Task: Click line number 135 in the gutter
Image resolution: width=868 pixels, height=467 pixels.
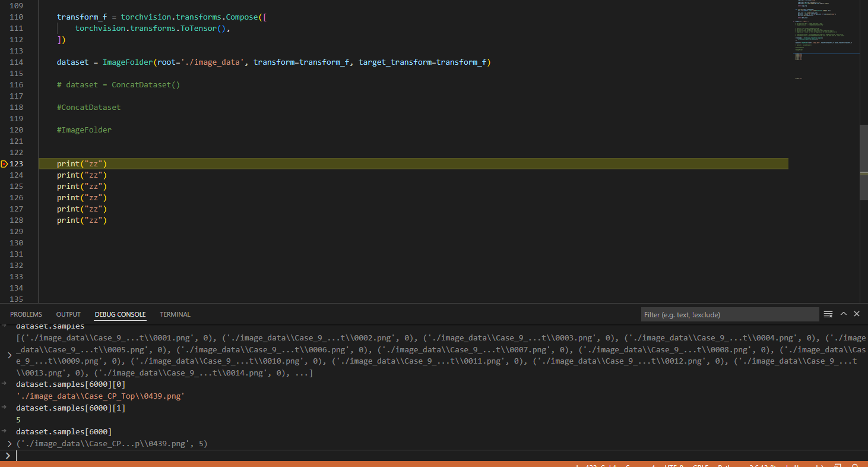Action: coord(17,299)
